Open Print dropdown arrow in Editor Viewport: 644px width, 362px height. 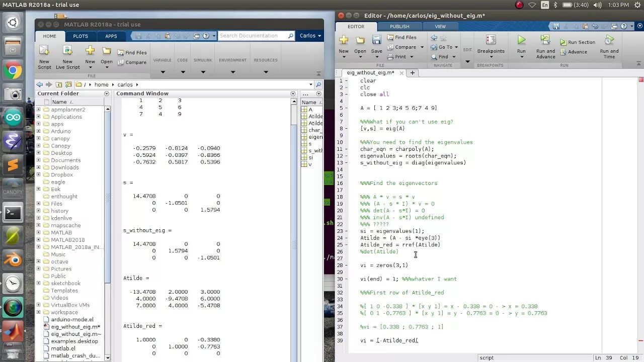[x=411, y=57]
